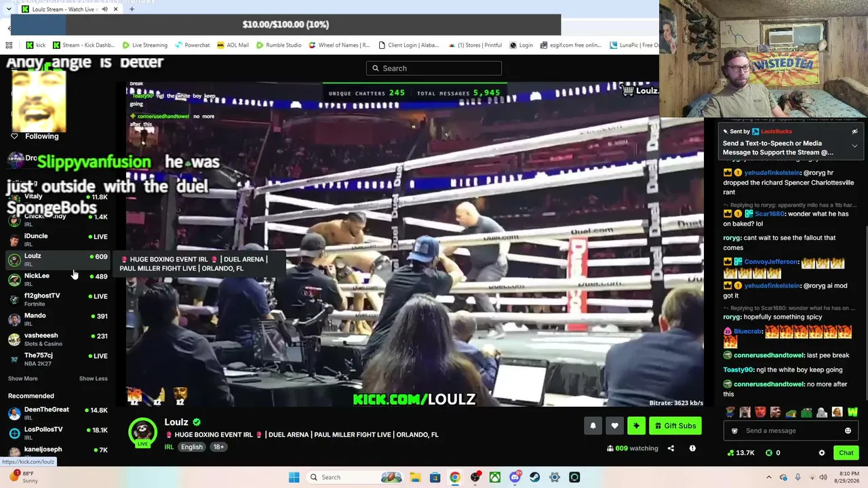
Task: Open vasheesh Slots & Casino channel
Action: click(58, 339)
